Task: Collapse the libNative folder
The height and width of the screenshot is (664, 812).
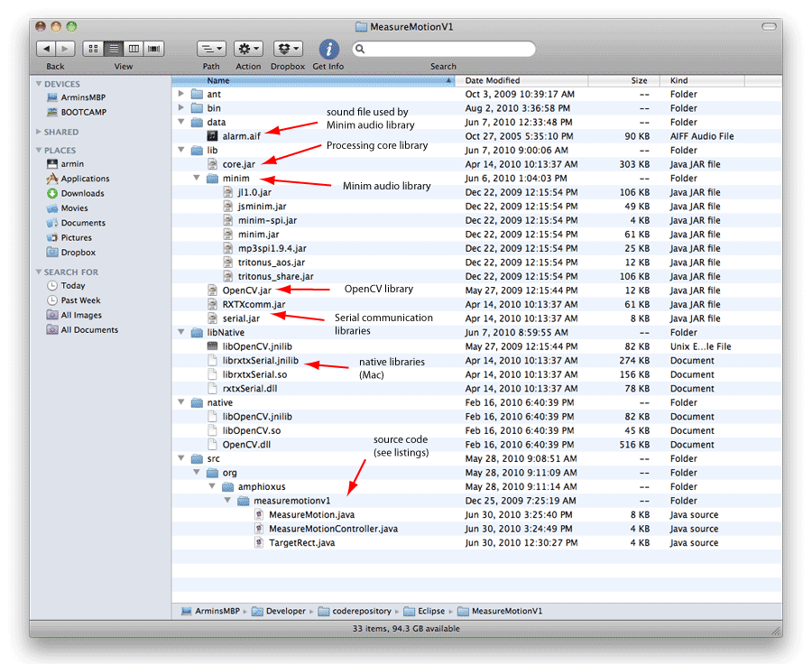Action: (x=180, y=332)
